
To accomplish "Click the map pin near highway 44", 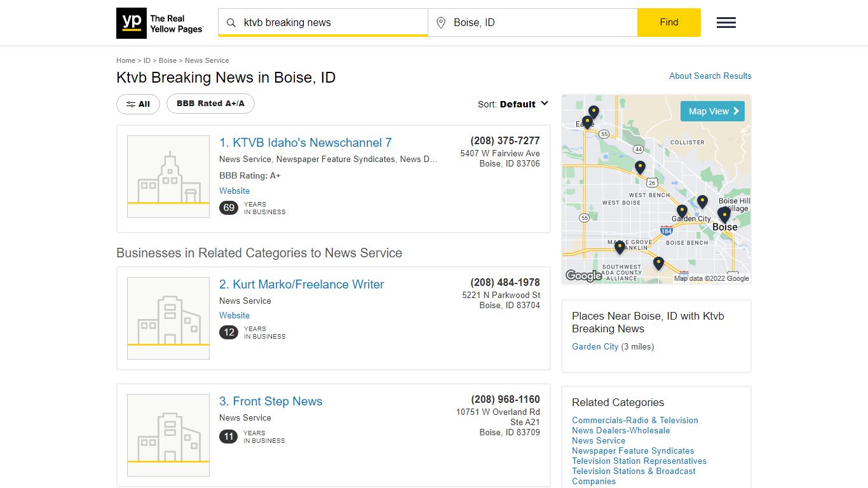I will click(640, 168).
